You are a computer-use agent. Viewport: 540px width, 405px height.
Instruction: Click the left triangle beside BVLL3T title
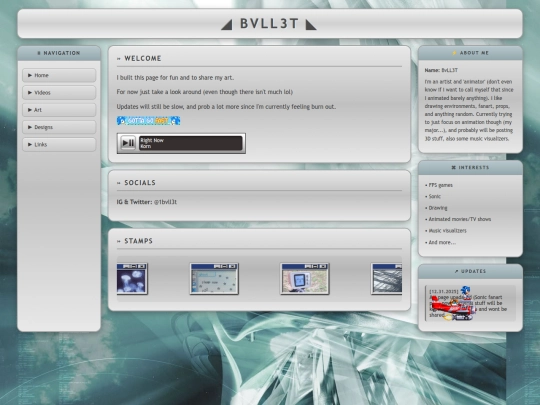coord(227,25)
